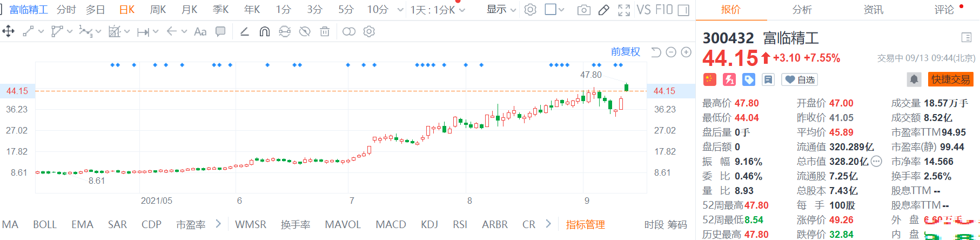Screen dimensions: 980x240
Task: Open F10 company info
Action: coord(663,10)
